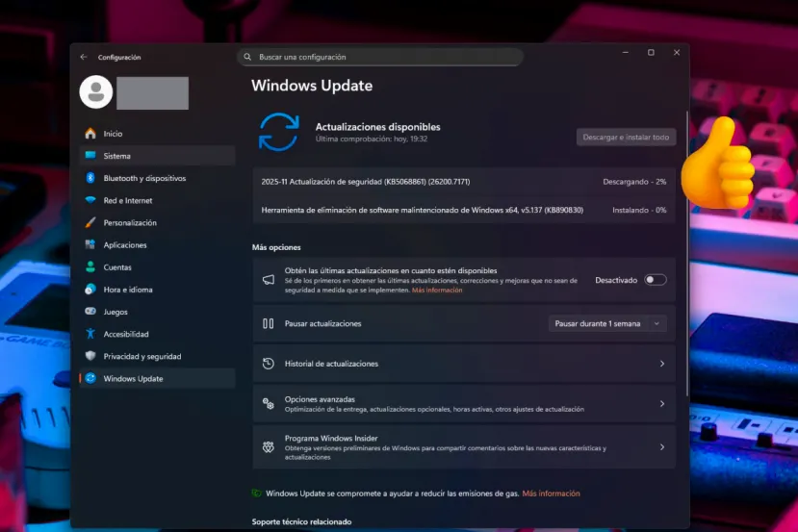This screenshot has height=532, width=798.
Task: Click the Cuentas person icon
Action: (90, 267)
